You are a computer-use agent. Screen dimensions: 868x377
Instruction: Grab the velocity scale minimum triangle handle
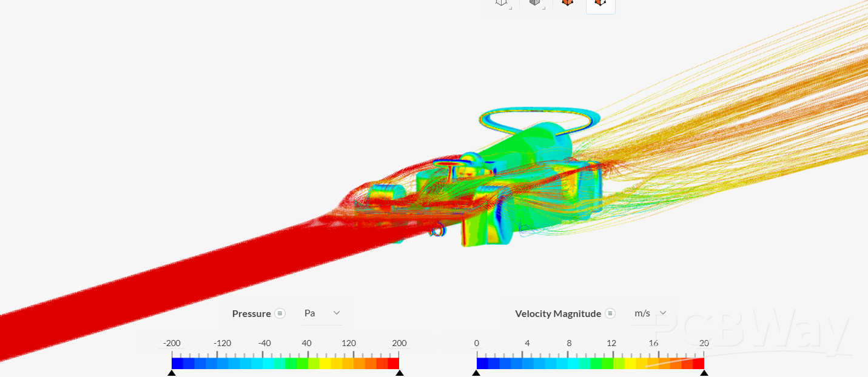(476, 373)
